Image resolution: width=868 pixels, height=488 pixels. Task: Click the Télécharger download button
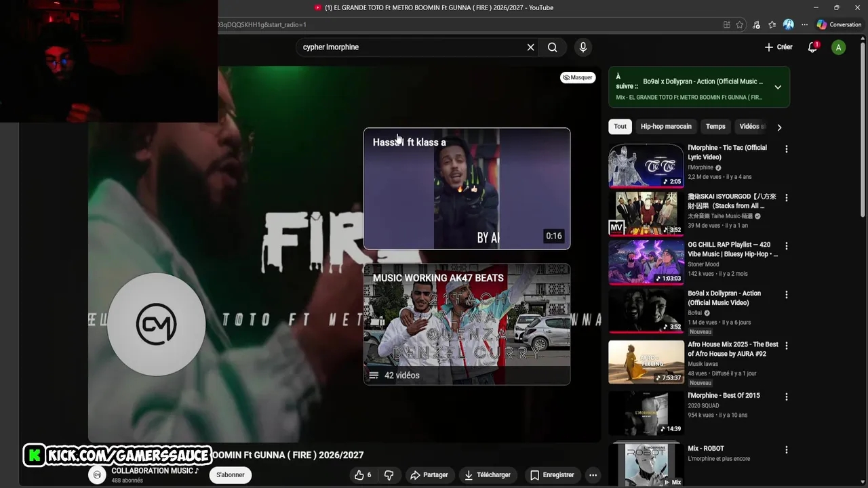(x=487, y=475)
